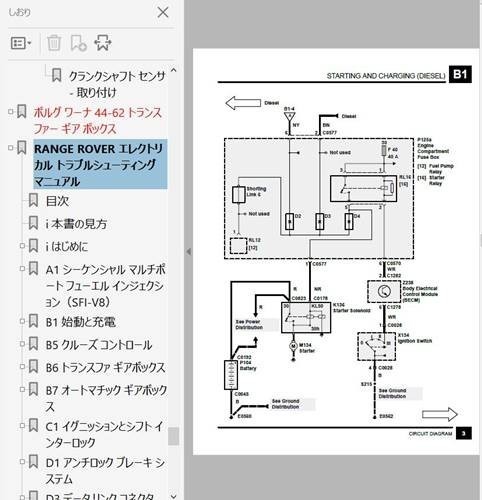Expand the B1 始動と充電 node
This screenshot has height=500, width=482.
(x=22, y=321)
